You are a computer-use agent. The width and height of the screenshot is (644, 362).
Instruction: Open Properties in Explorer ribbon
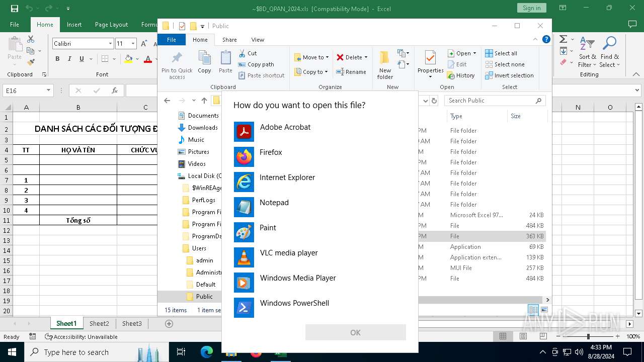pyautogui.click(x=430, y=65)
